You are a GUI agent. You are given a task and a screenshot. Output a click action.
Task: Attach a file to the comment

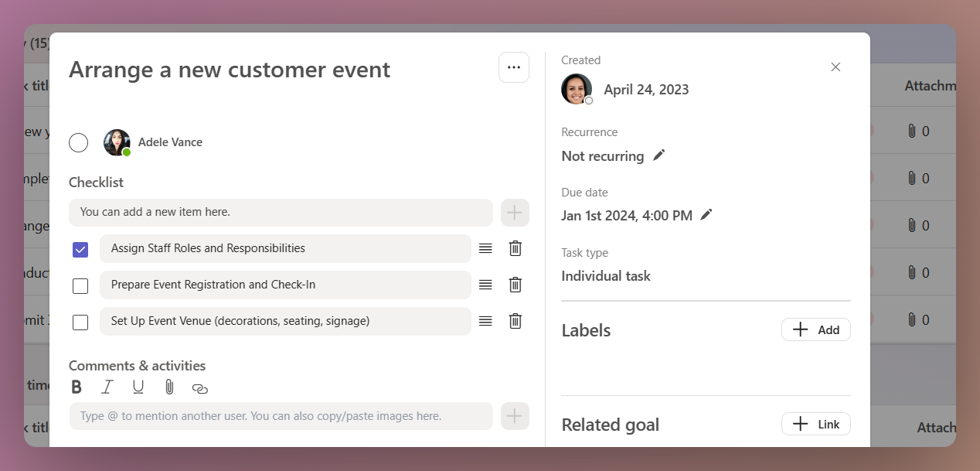click(x=169, y=387)
